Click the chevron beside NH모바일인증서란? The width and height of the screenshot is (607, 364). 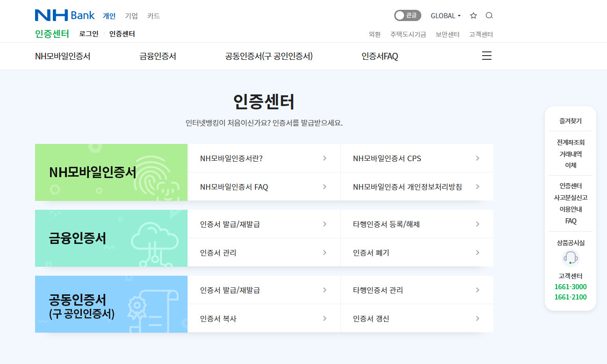coord(325,158)
